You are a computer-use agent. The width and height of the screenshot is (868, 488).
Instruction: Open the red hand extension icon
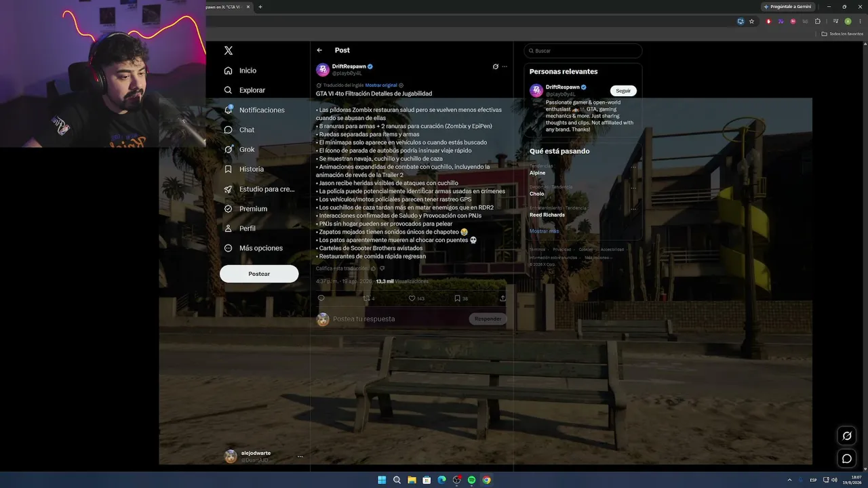[x=768, y=21]
